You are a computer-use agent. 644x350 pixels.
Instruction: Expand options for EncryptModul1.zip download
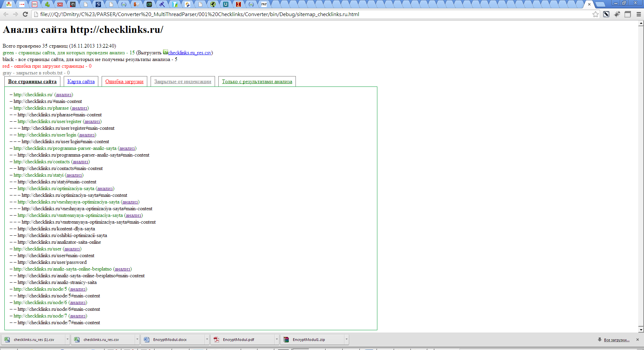click(x=346, y=340)
